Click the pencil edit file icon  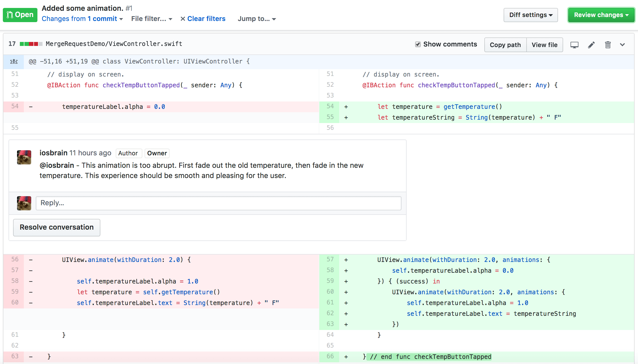(591, 45)
